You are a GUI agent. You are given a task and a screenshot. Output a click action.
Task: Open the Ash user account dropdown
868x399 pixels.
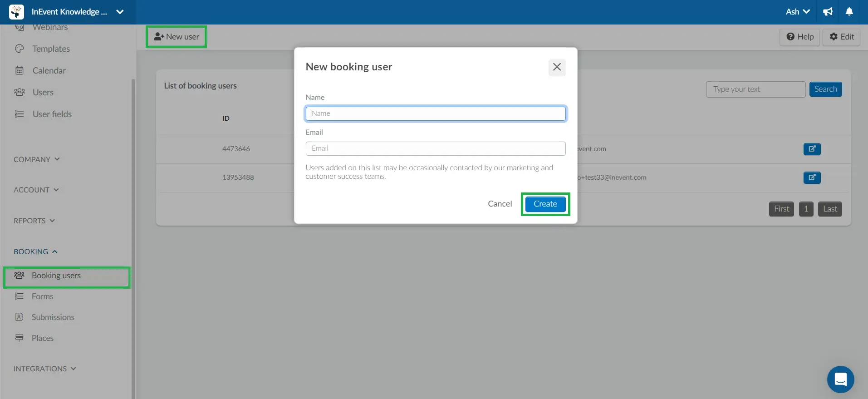click(798, 12)
